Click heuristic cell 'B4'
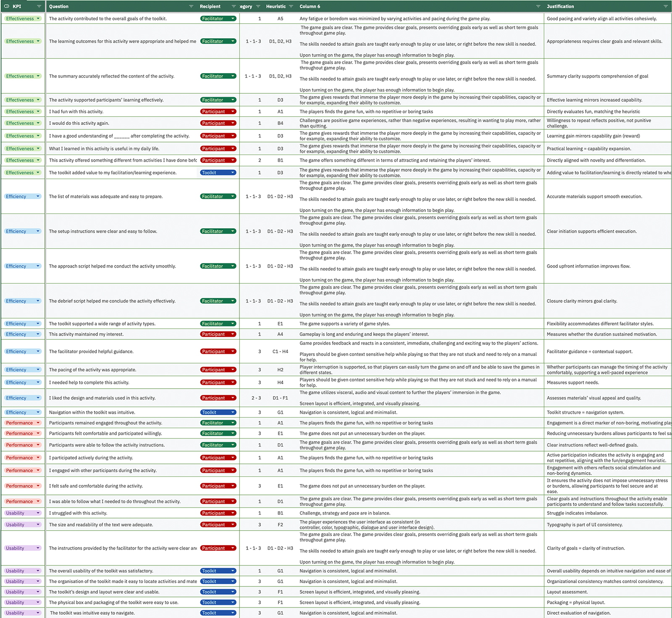The height and width of the screenshot is (618, 672). [x=280, y=124]
